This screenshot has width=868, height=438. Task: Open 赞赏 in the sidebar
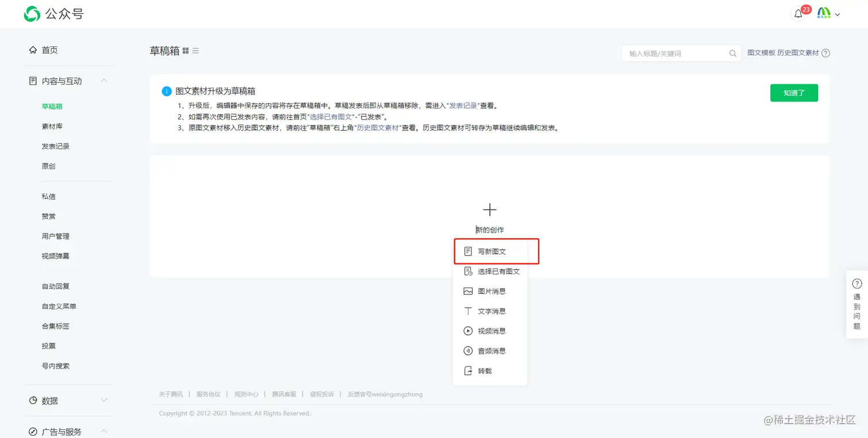[x=49, y=216]
